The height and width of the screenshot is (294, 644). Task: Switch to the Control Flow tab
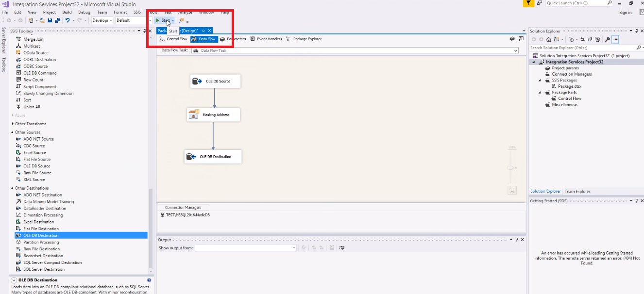[173, 39]
